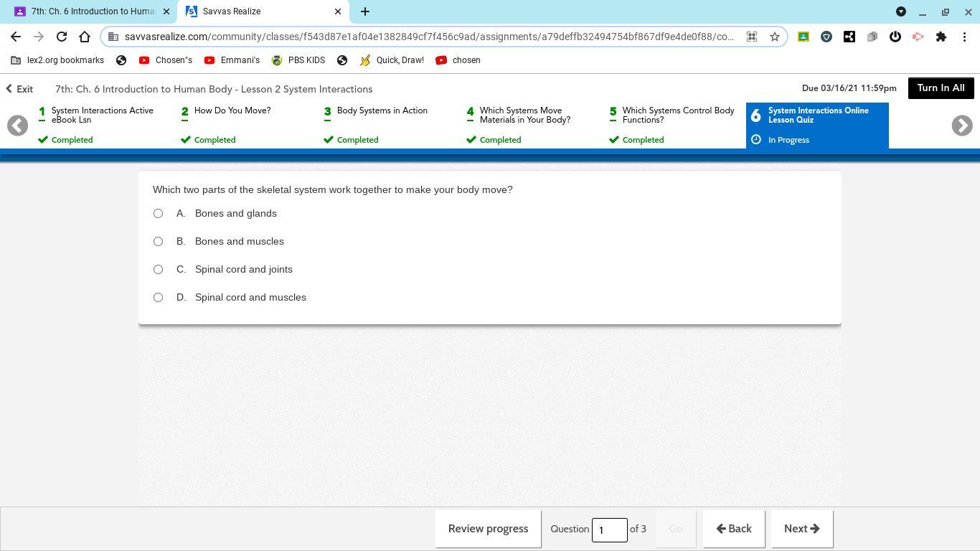Viewport: 980px width, 551px height.
Task: Select answer A Bones and glands
Action: [158, 213]
